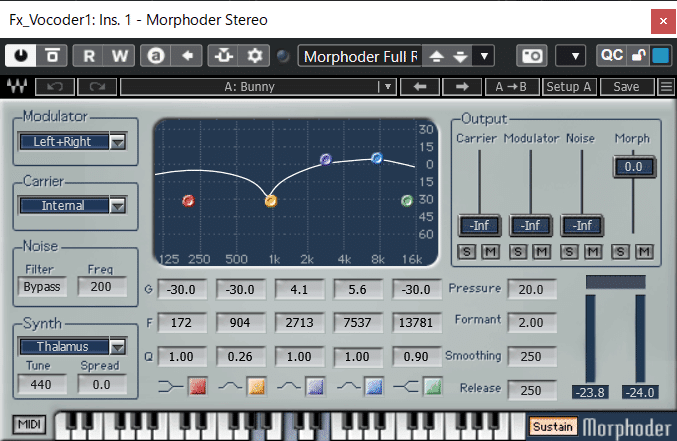Image resolution: width=677 pixels, height=441 pixels.
Task: Click the MIDI button
Action: 29,425
